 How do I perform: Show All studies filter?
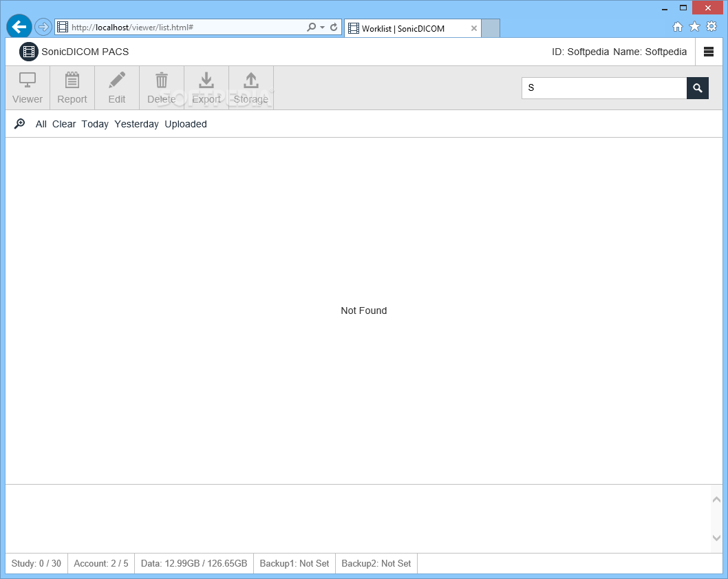(x=41, y=124)
